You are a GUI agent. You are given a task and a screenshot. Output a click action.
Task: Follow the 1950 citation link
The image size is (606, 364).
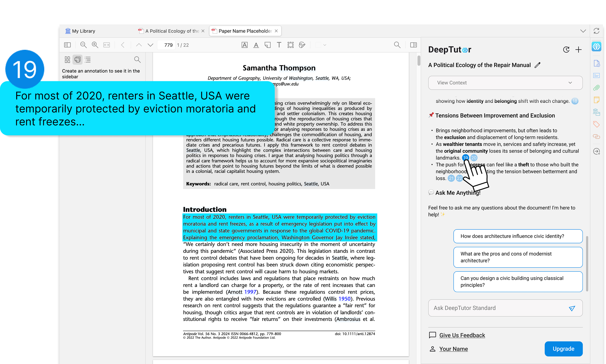344,299
